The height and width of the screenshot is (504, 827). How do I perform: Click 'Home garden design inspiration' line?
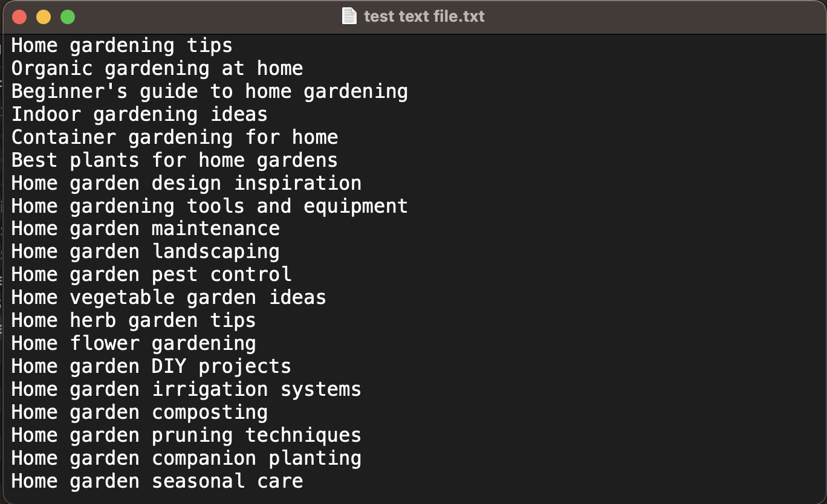click(x=186, y=184)
